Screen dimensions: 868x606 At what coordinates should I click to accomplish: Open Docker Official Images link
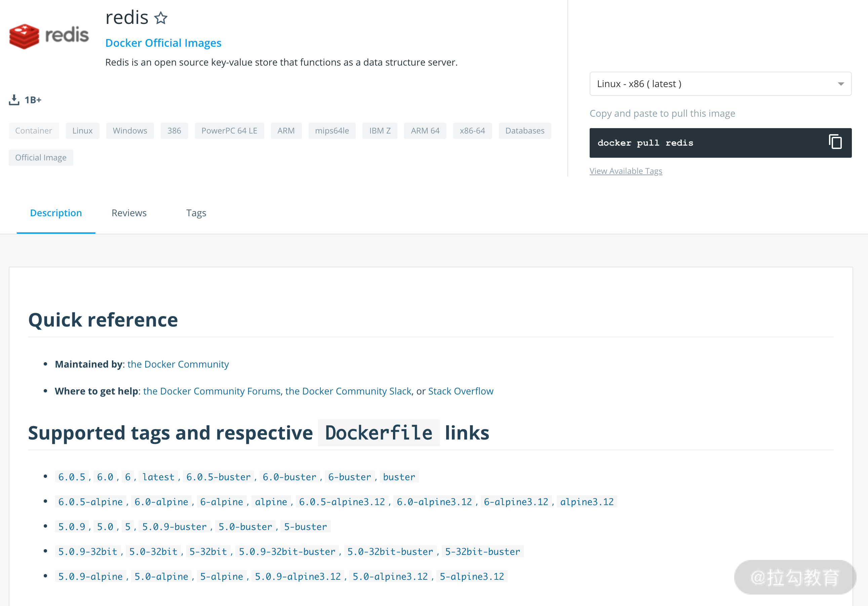coord(163,43)
